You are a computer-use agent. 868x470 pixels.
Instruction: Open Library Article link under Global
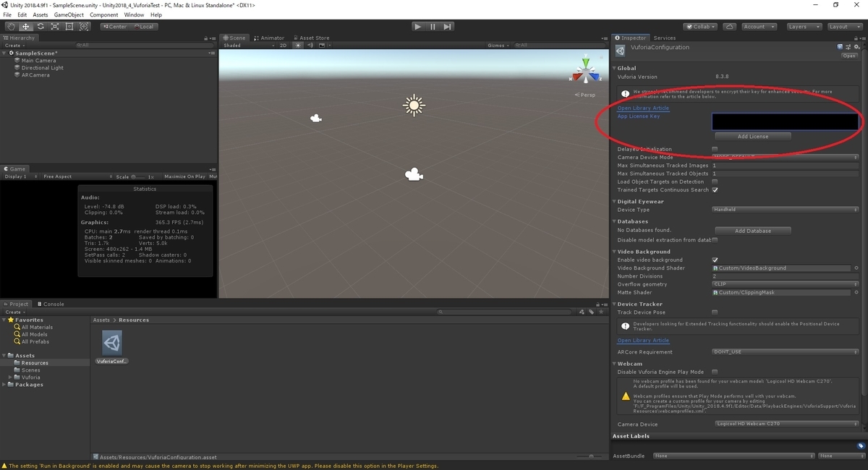(x=643, y=108)
